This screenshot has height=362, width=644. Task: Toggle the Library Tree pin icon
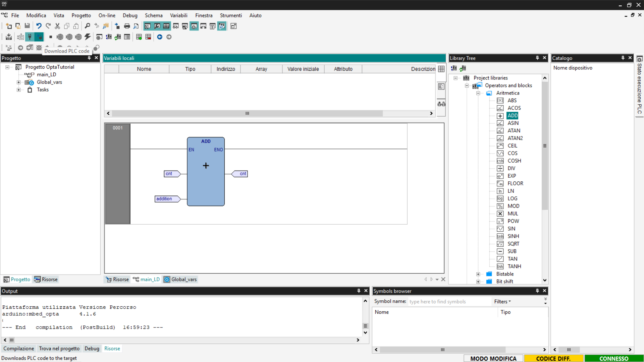(x=537, y=58)
